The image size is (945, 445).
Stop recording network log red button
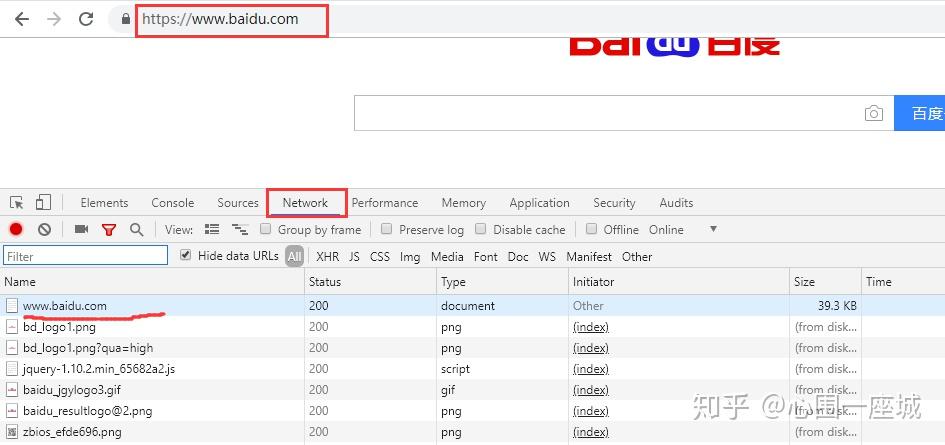[x=16, y=230]
